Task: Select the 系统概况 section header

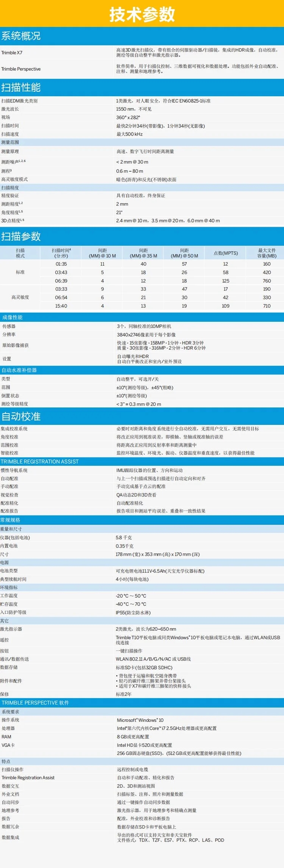Action: pos(142,36)
